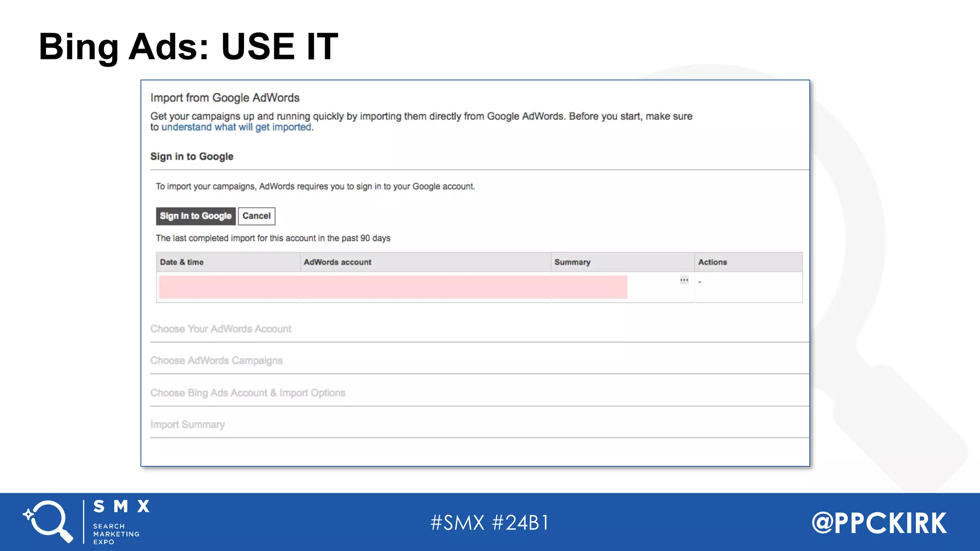
Task: Click the SMX magnifying glass logo
Action: pos(48,522)
